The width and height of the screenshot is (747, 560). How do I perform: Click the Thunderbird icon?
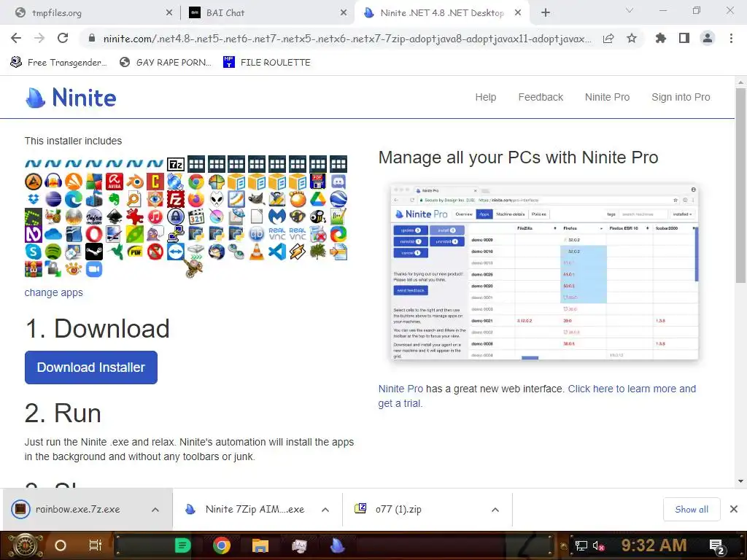(216, 252)
